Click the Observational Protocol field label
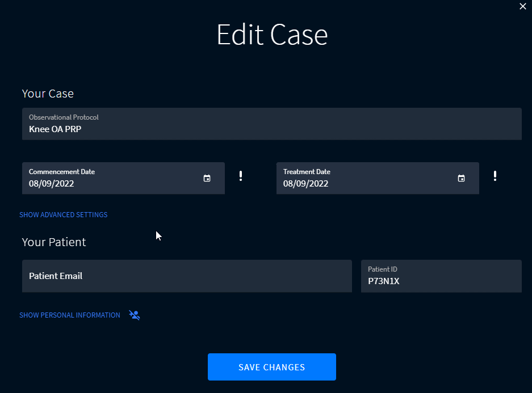Screen dimensions: 532x393 (64, 117)
